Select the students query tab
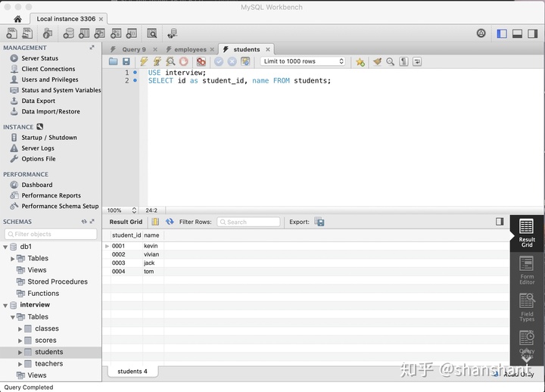This screenshot has height=392, width=545. click(246, 49)
